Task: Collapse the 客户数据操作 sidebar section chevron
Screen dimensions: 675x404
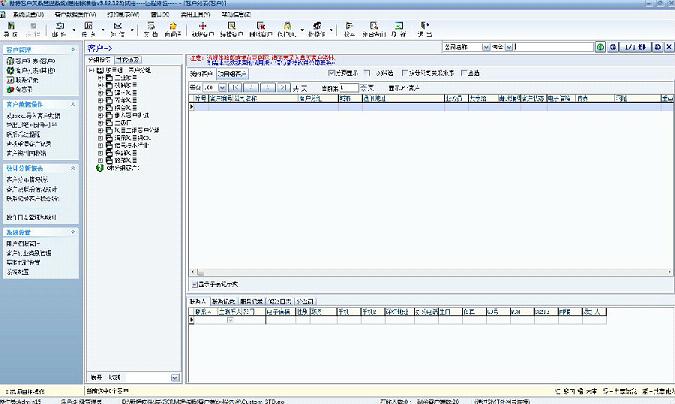Action: click(73, 104)
